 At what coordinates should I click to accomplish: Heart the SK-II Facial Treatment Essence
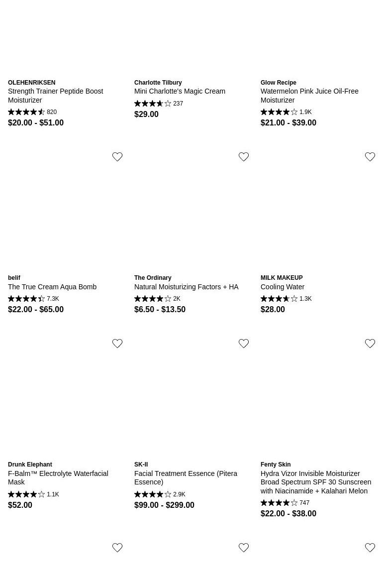(x=244, y=344)
